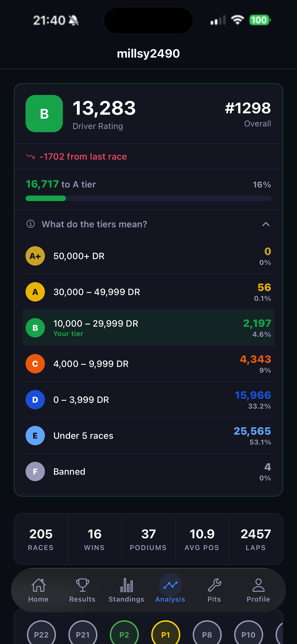Open the P2 race result badge
This screenshot has height=644, width=297.
(124, 632)
